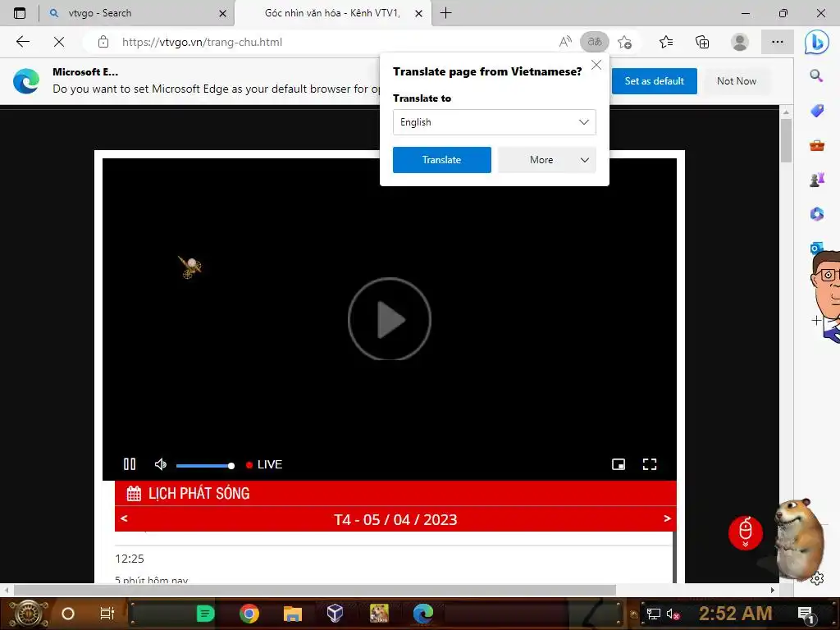Open Collections panel
The height and width of the screenshot is (630, 840).
[702, 42]
